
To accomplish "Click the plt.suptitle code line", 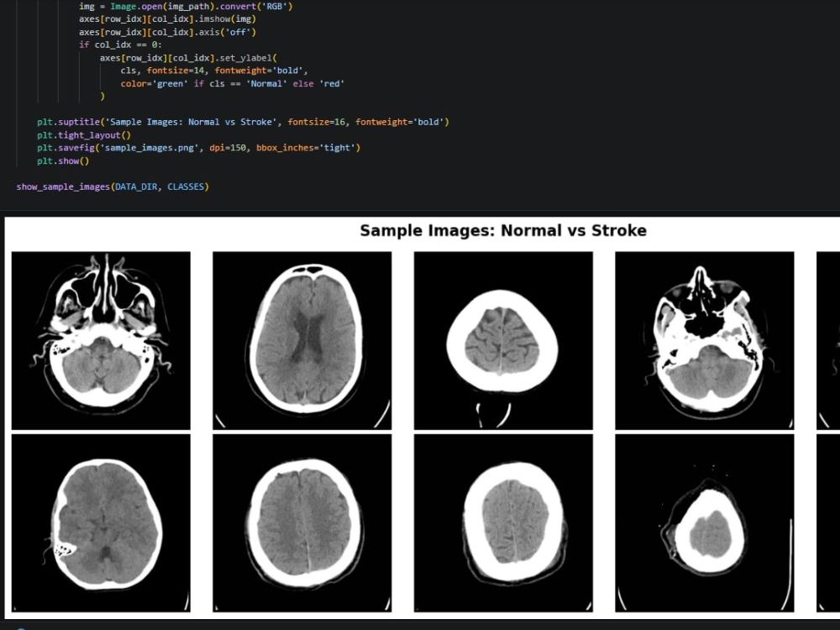I will pos(243,122).
